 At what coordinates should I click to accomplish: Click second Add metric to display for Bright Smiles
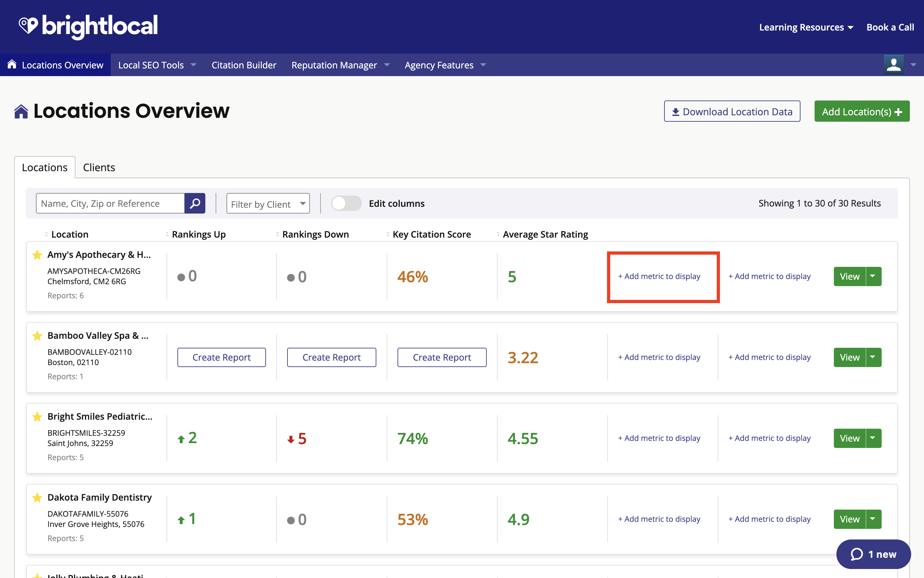(769, 438)
